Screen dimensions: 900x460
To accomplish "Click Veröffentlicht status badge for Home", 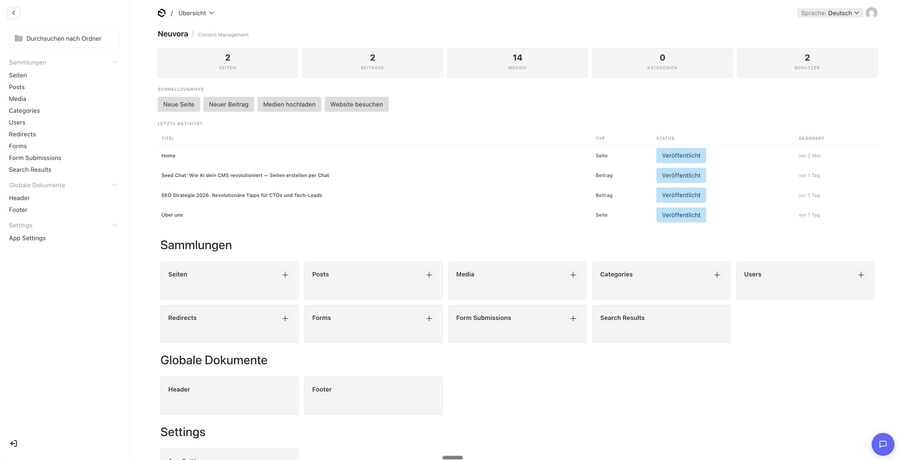I will pos(681,156).
